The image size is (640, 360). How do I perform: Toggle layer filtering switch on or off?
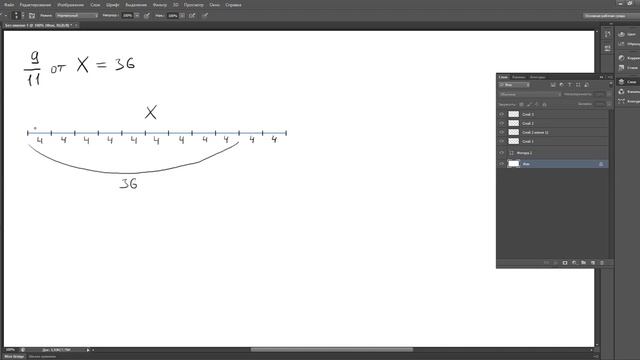point(611,85)
